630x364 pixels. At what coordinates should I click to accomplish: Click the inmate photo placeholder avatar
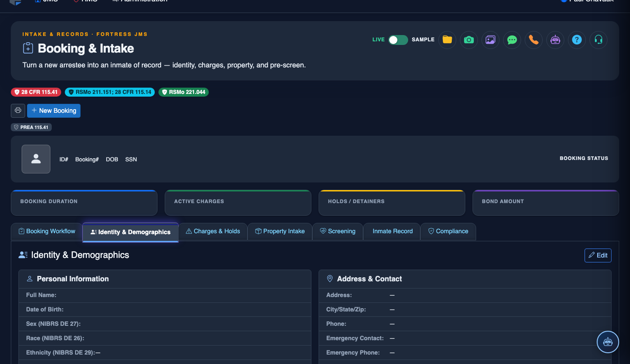pos(36,159)
